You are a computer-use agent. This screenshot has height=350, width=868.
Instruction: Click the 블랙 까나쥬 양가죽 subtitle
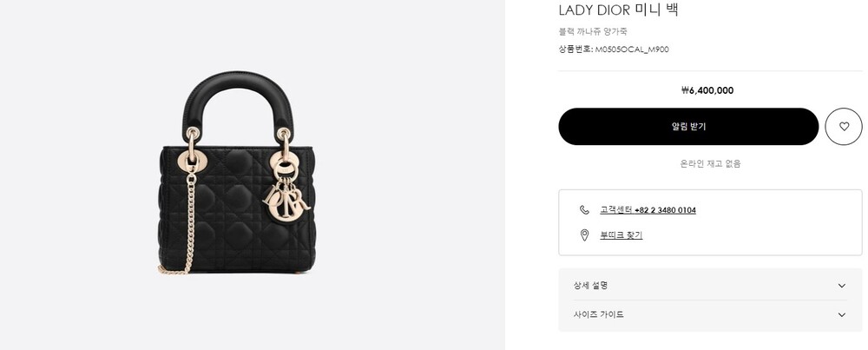point(592,31)
